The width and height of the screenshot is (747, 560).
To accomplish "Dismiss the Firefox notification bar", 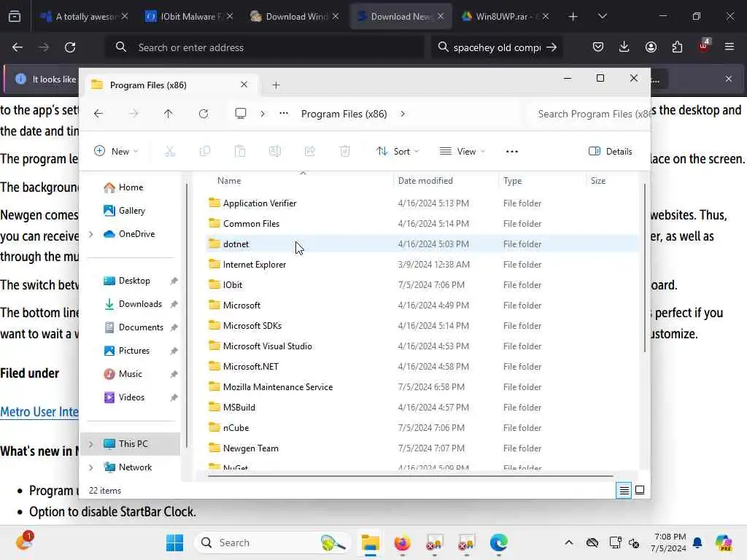I will (x=729, y=79).
